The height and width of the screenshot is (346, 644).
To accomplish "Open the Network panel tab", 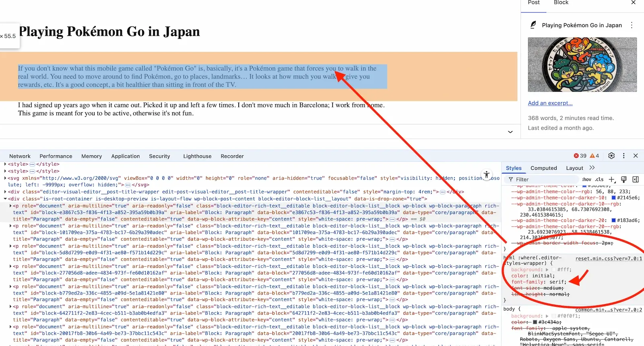I will click(20, 156).
